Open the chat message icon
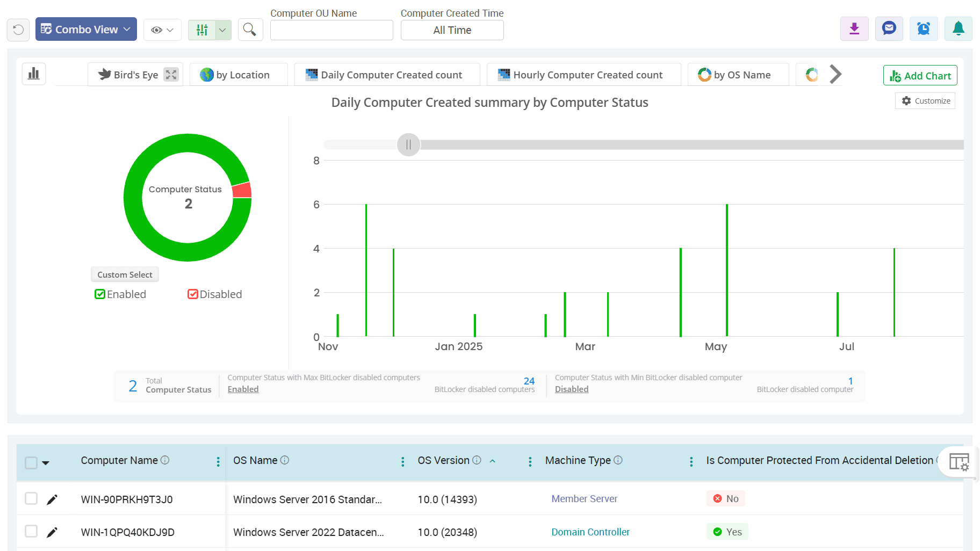Viewport: 980px width, 551px height. click(x=889, y=29)
